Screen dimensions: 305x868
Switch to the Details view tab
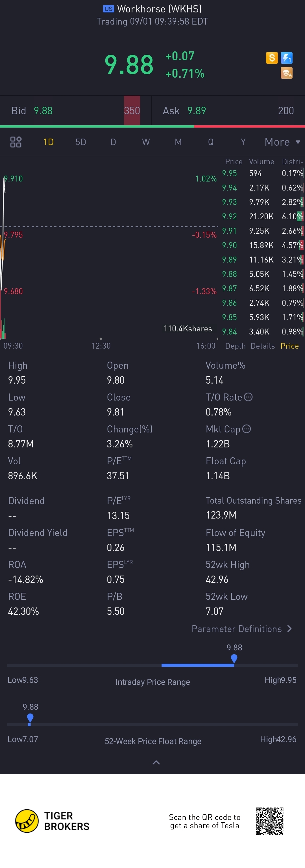click(263, 346)
